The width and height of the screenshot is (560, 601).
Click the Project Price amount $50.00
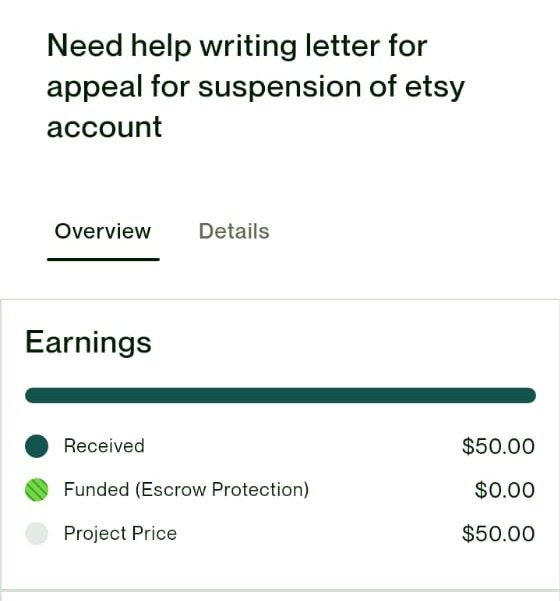click(x=498, y=534)
